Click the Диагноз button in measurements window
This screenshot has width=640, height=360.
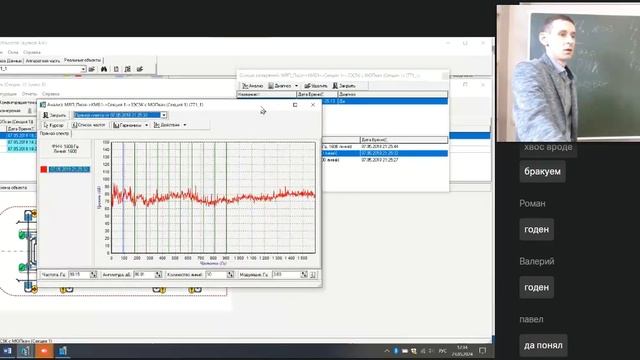tap(280, 86)
